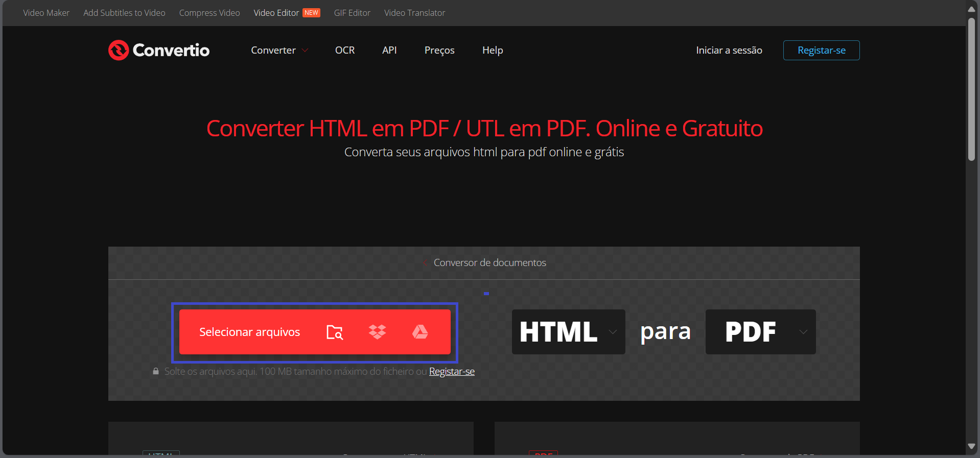Open Compress Video tool link
This screenshot has height=458, width=980.
209,13
